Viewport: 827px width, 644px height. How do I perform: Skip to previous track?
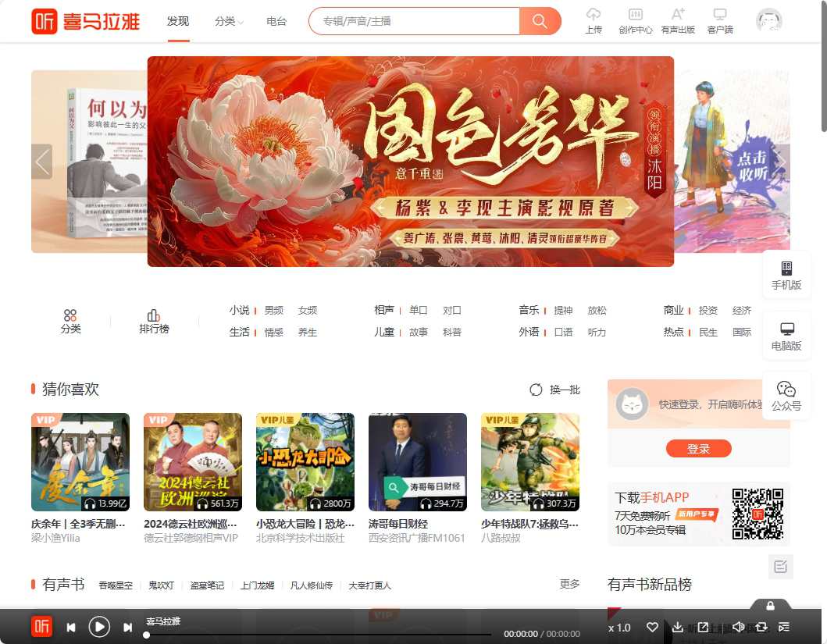coord(71,627)
